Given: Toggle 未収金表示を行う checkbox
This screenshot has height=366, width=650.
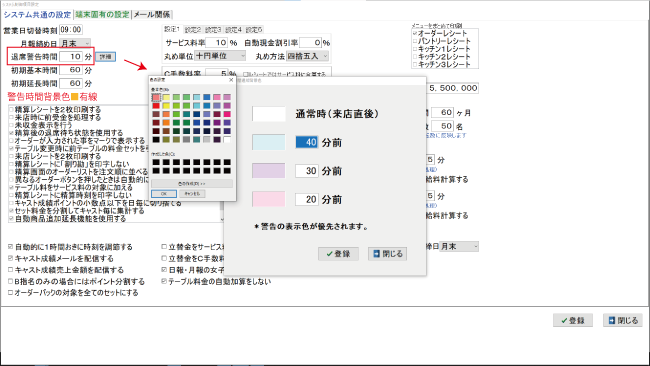Looking at the screenshot, I should [11, 125].
